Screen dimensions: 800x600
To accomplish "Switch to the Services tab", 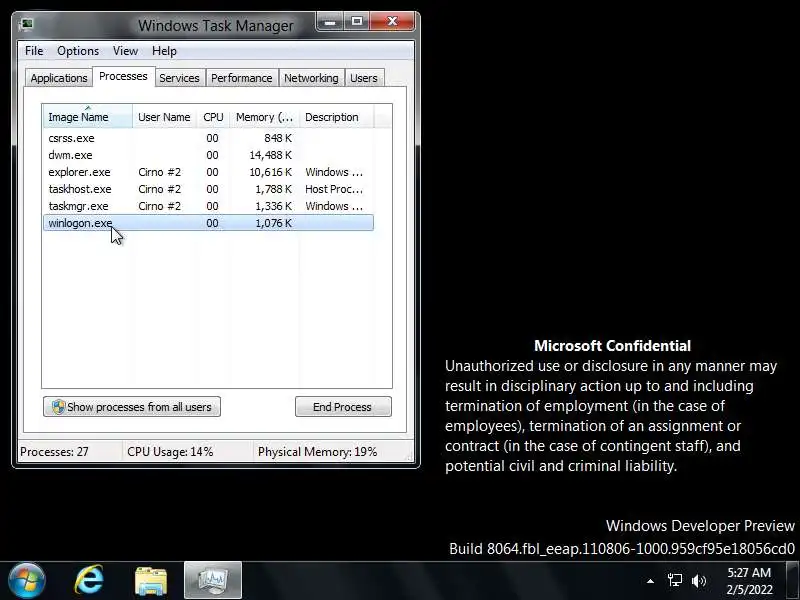I will 179,78.
